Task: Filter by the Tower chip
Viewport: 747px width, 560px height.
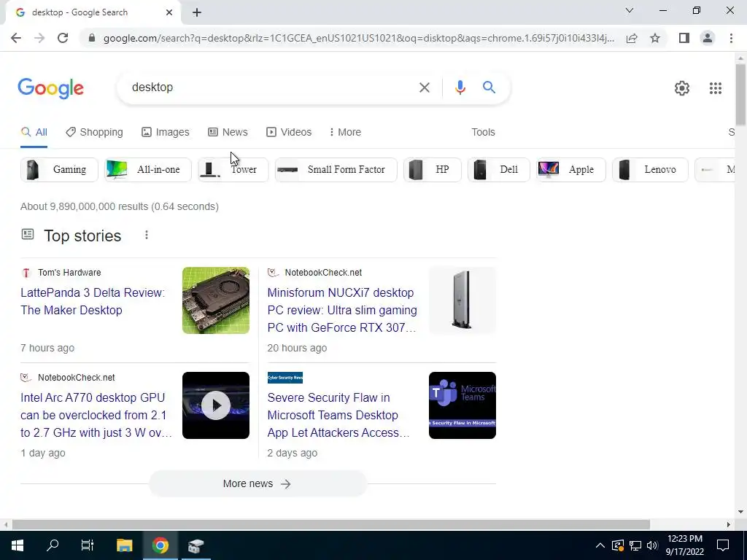Action: [x=233, y=169]
